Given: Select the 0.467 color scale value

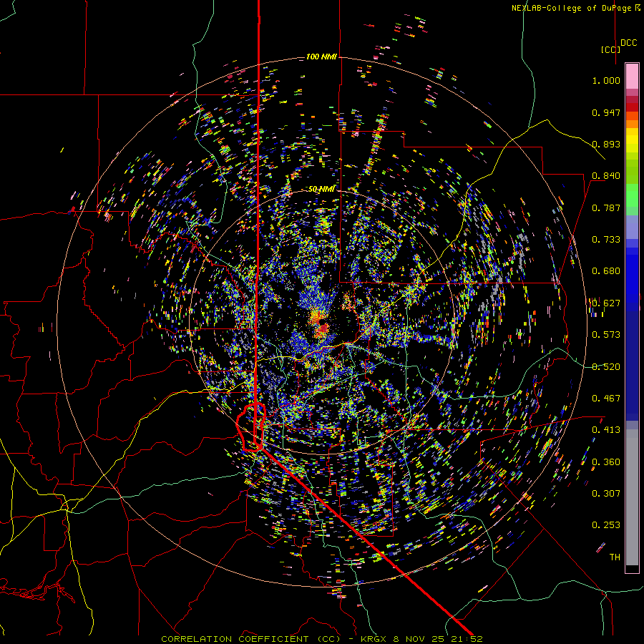Looking at the screenshot, I should pyautogui.click(x=606, y=399).
